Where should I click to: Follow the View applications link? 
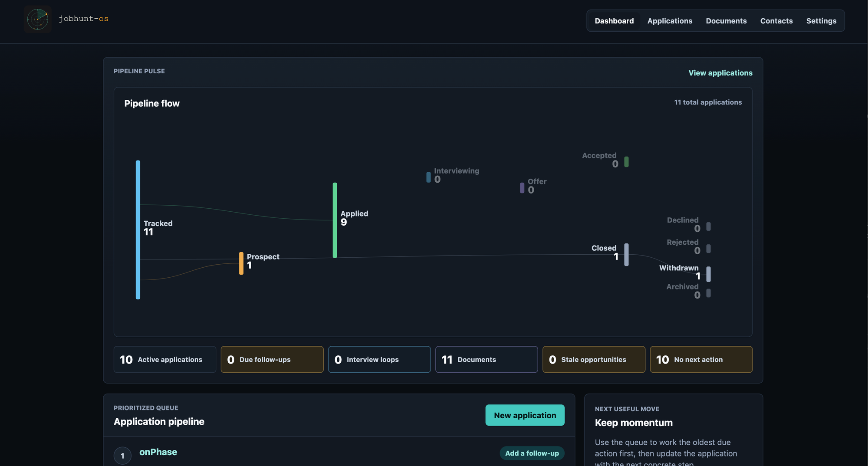[720, 73]
